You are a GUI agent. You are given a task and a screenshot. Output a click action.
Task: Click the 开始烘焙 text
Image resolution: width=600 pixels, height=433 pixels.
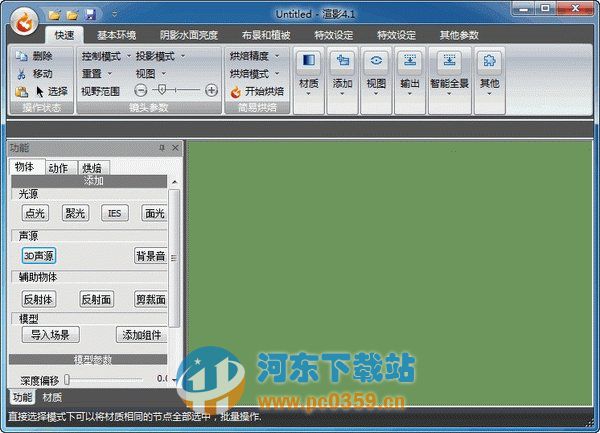tap(264, 91)
